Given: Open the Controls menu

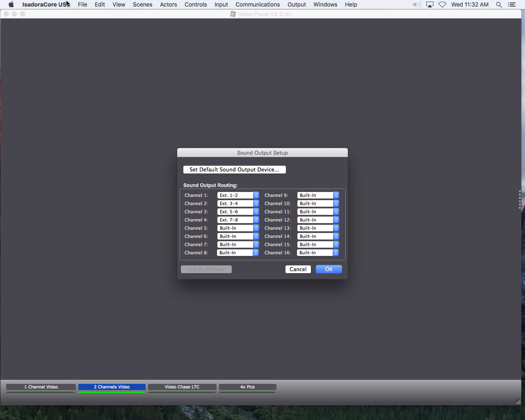Looking at the screenshot, I should click(x=196, y=5).
